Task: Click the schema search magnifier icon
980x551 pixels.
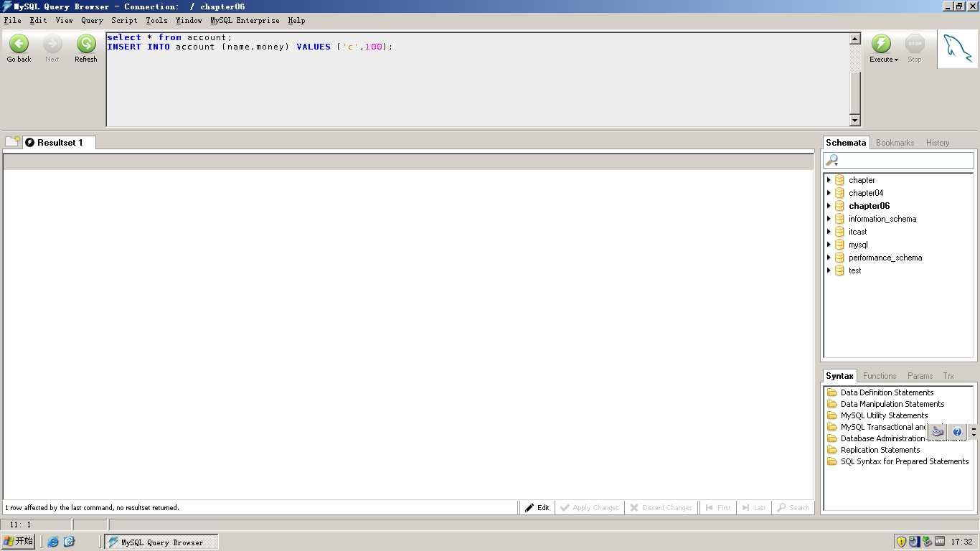Action: [x=832, y=161]
